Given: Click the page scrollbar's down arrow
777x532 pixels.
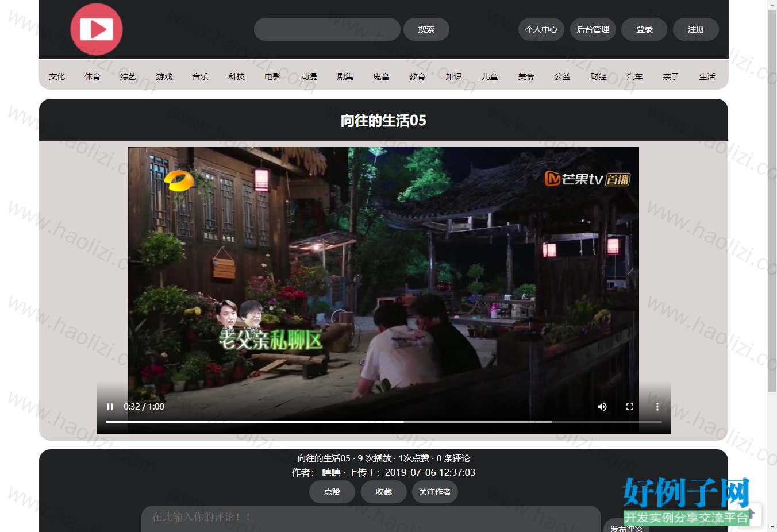Looking at the screenshot, I should (x=772, y=527).
